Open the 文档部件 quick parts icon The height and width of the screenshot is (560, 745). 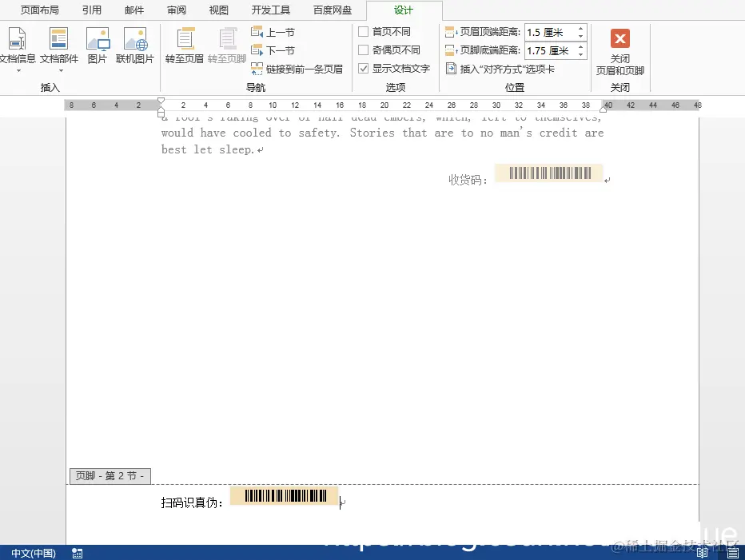click(x=59, y=39)
